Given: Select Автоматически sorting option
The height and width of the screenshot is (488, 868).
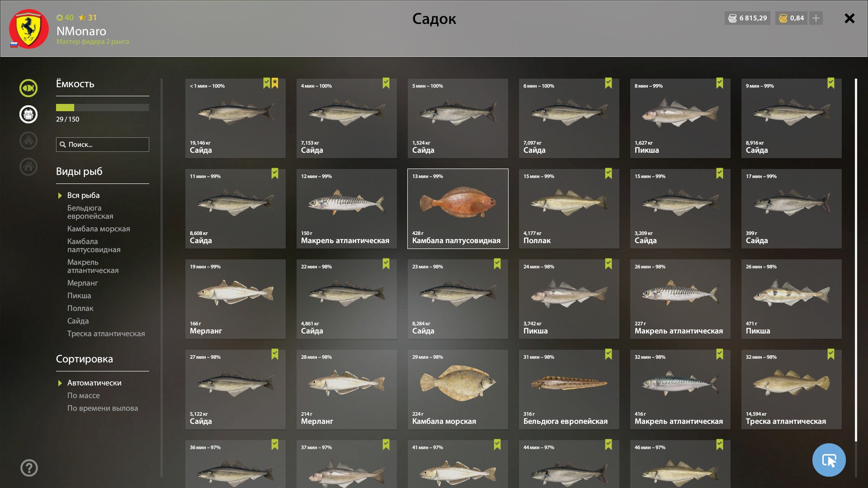Looking at the screenshot, I should click(94, 383).
